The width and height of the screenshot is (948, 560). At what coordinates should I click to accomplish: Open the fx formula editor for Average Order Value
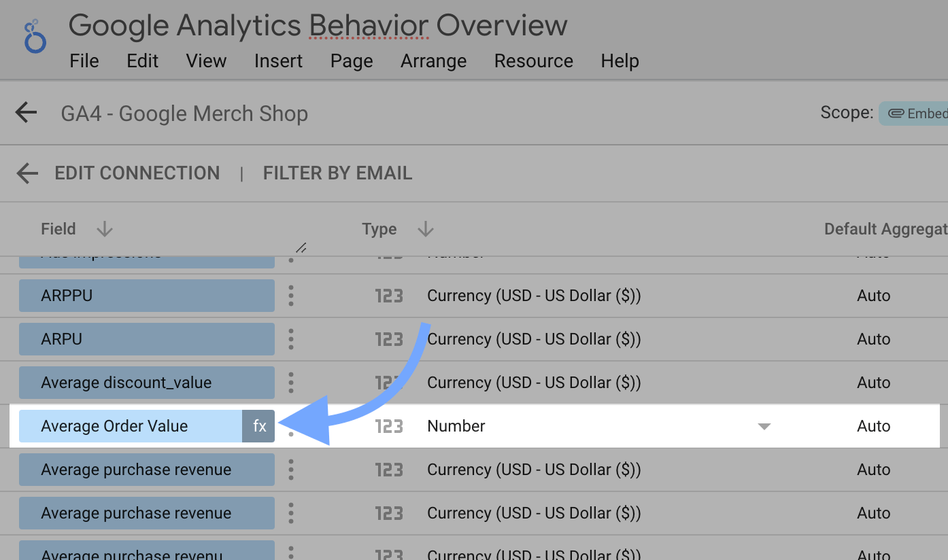click(258, 426)
